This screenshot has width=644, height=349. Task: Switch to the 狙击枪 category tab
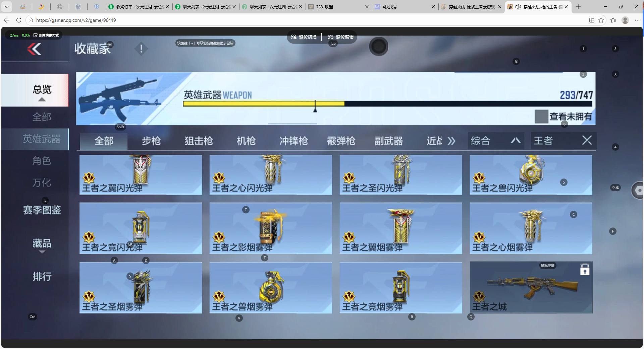coord(199,141)
